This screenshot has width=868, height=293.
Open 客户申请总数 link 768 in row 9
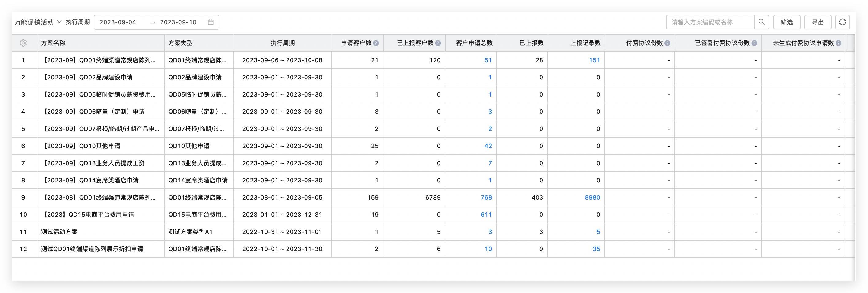pos(486,197)
